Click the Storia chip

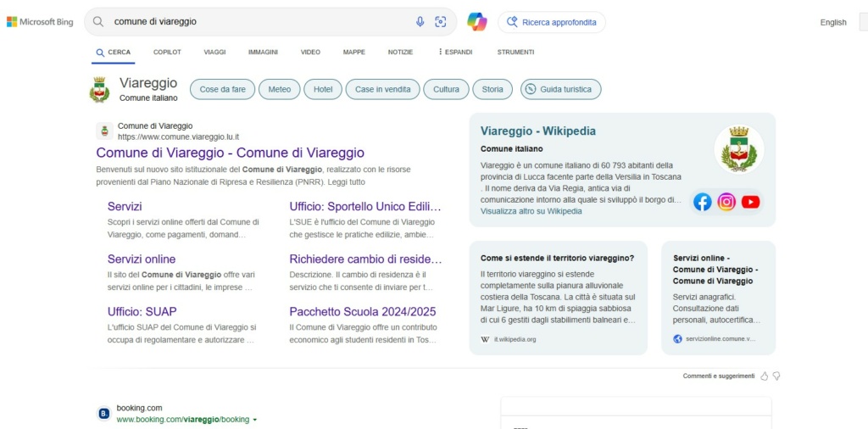(492, 89)
